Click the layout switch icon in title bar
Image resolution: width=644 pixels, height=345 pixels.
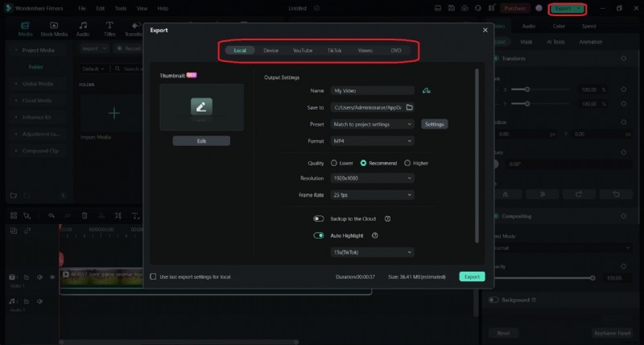pos(492,8)
